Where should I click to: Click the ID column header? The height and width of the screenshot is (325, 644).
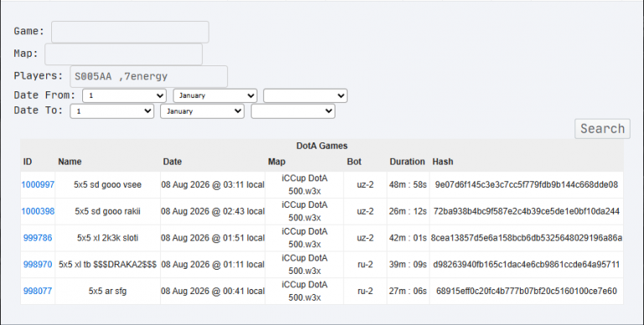[28, 162]
